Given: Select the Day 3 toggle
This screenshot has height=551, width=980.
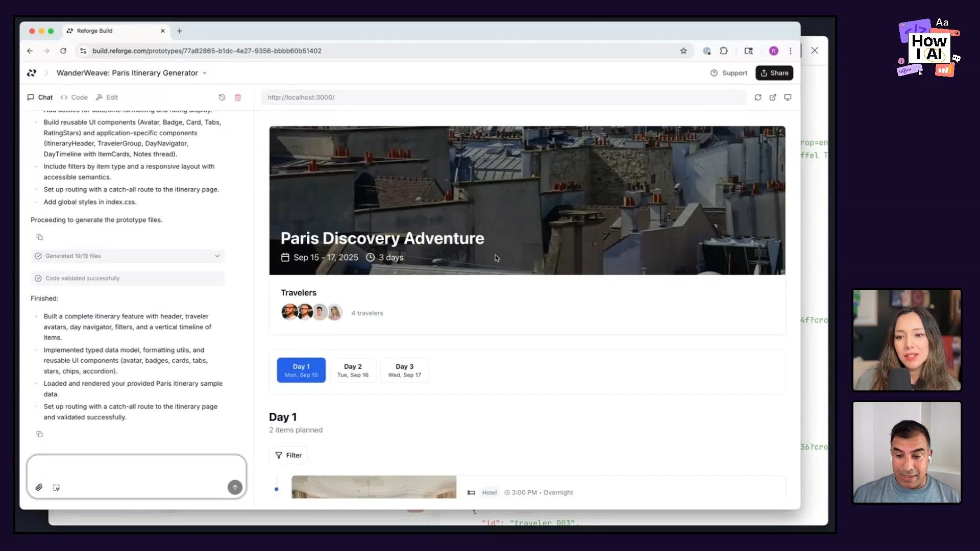Looking at the screenshot, I should tap(404, 370).
